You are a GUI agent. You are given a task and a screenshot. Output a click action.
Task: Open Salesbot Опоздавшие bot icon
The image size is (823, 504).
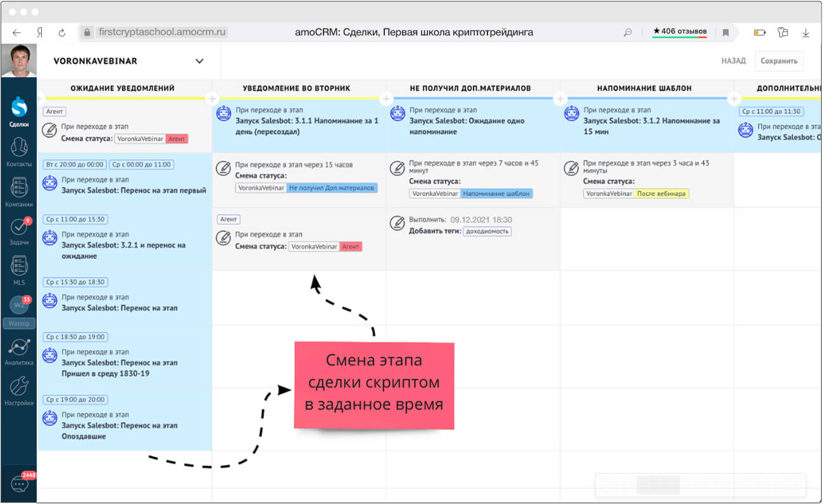(50, 418)
